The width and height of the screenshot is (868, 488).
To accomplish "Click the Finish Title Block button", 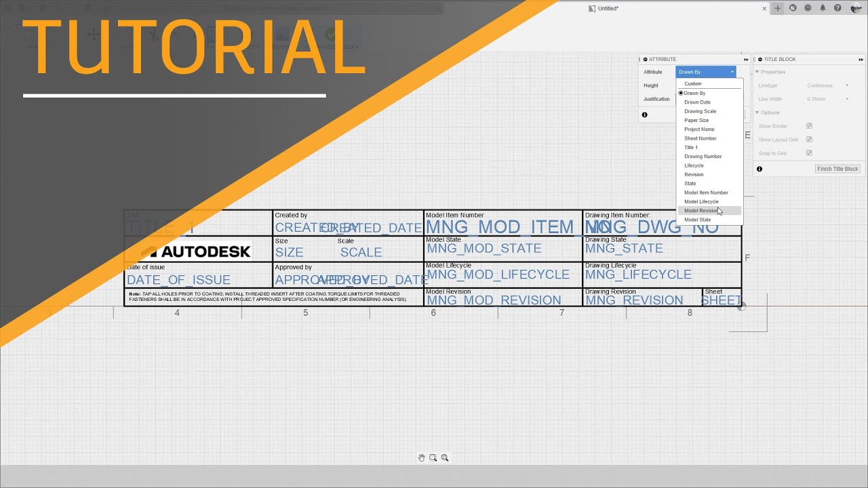I will pyautogui.click(x=837, y=169).
